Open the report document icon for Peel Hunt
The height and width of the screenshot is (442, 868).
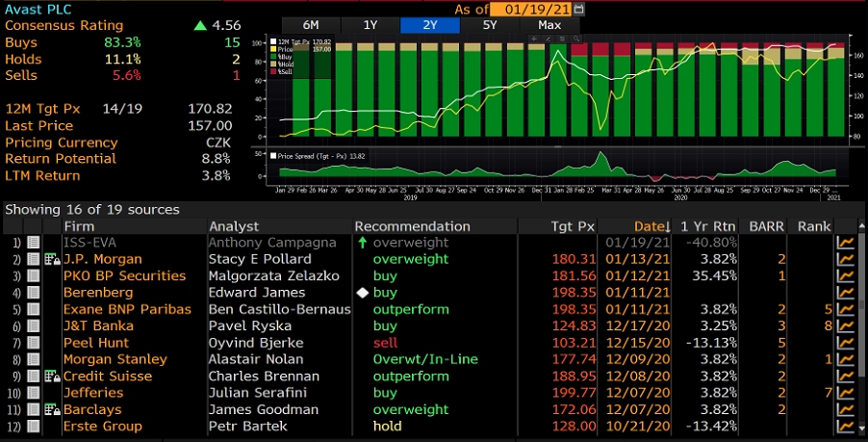pyautogui.click(x=34, y=343)
